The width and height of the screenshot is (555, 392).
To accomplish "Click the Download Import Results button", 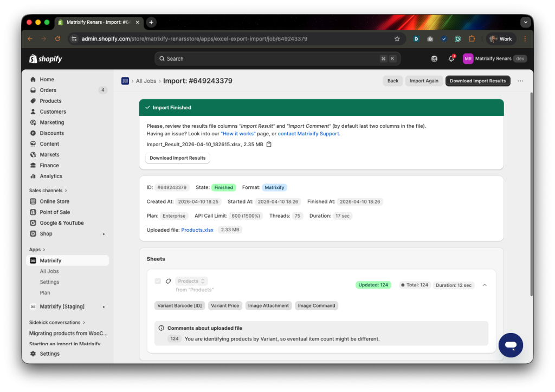I will [477, 80].
